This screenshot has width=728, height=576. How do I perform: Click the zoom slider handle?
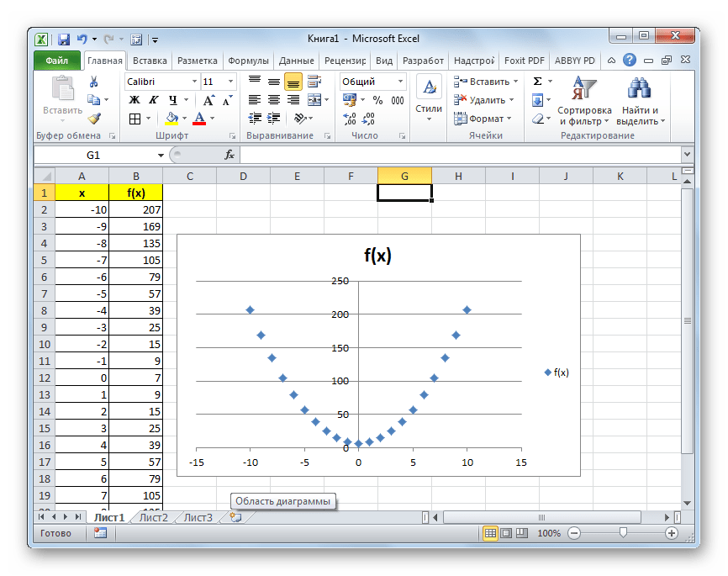coord(622,533)
